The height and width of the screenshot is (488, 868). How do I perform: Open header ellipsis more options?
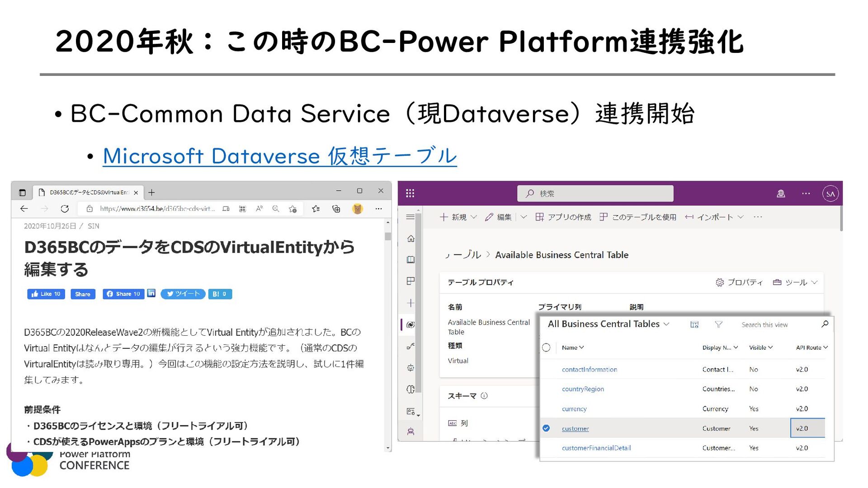click(806, 193)
